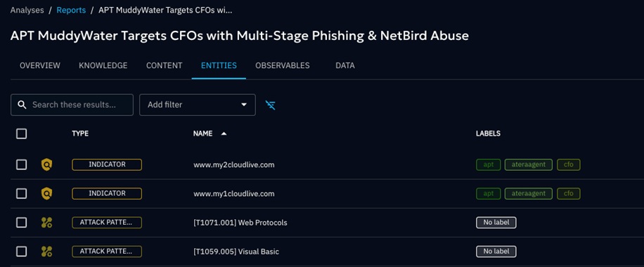Check the Web Protocols row checkbox
This screenshot has height=267, width=644.
pyautogui.click(x=21, y=223)
